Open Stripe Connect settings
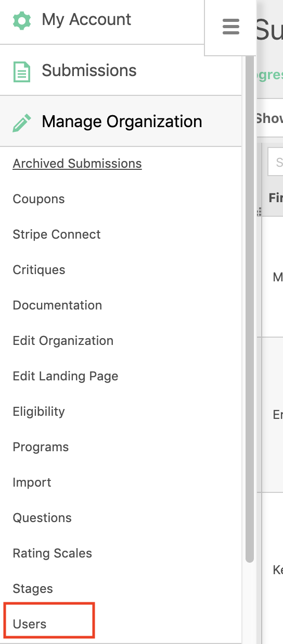The image size is (283, 644). (57, 234)
